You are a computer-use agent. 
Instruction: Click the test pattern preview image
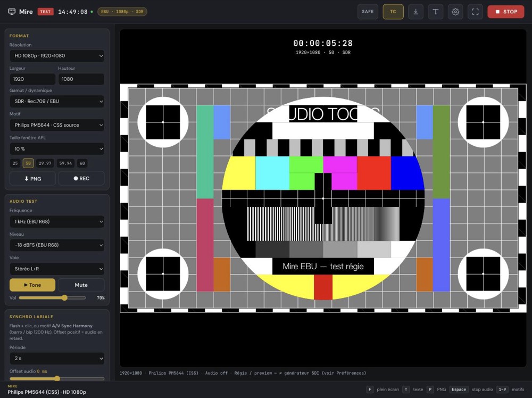(x=323, y=198)
